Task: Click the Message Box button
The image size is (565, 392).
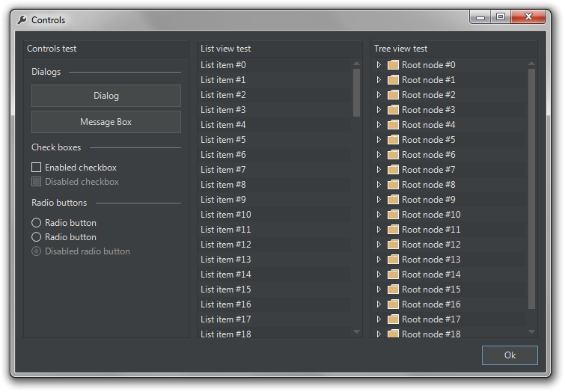Action: pyautogui.click(x=106, y=122)
